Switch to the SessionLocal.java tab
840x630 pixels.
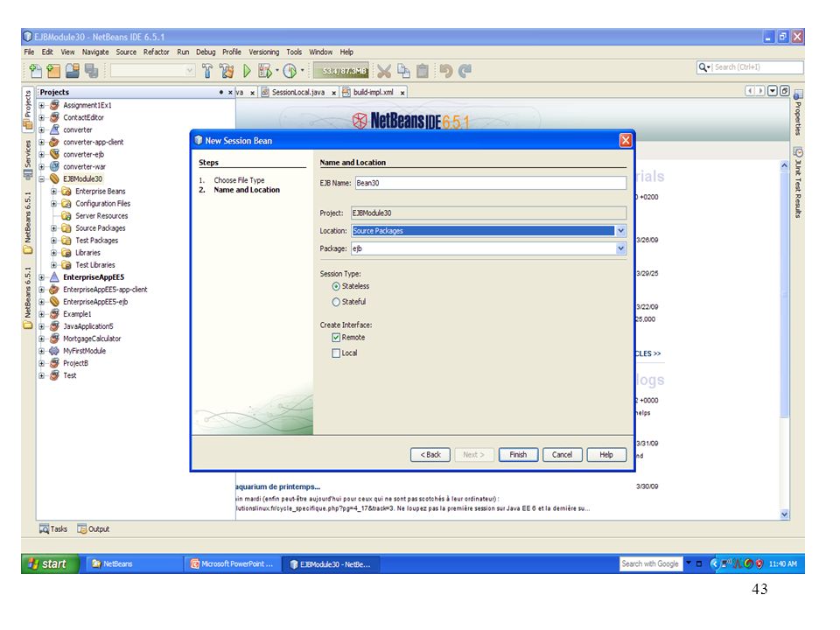coord(297,92)
